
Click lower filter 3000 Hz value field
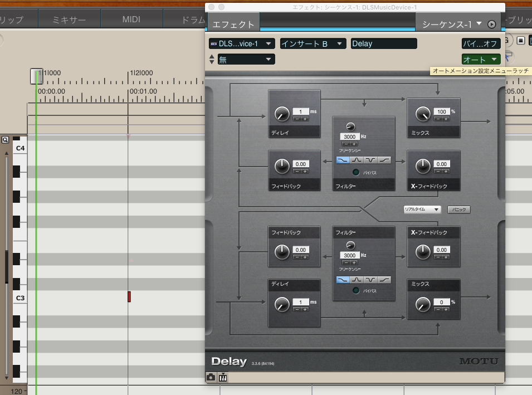click(349, 255)
